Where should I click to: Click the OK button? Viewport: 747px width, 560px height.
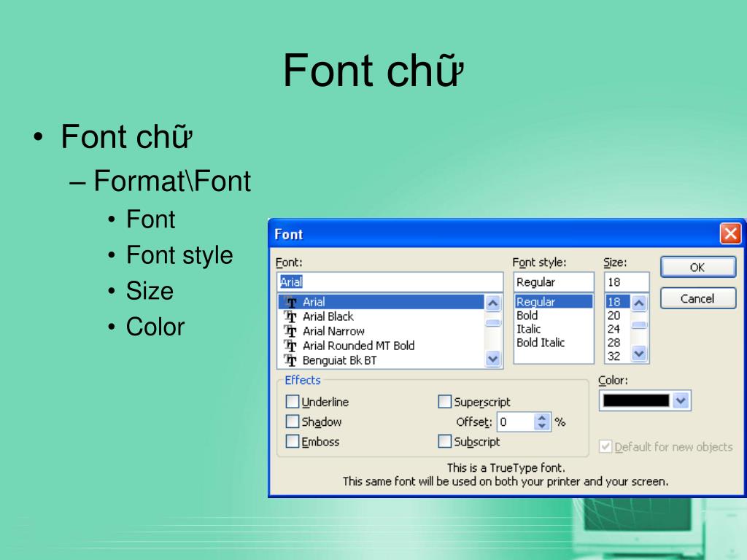[698, 267]
